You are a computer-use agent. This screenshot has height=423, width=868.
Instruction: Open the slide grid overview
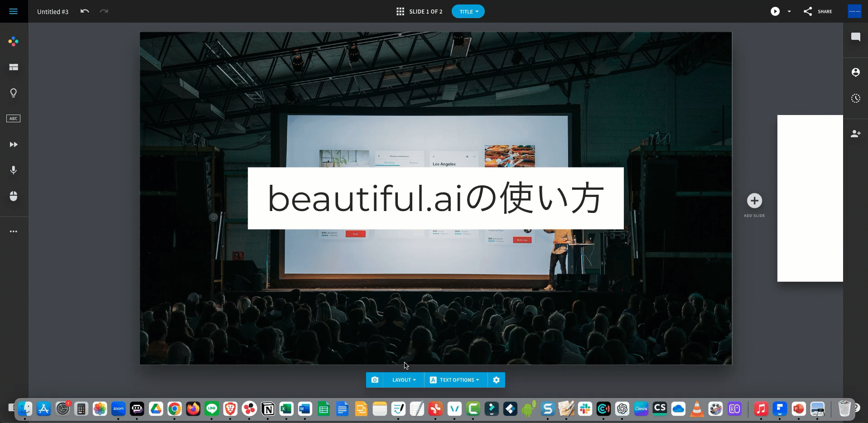coord(400,11)
